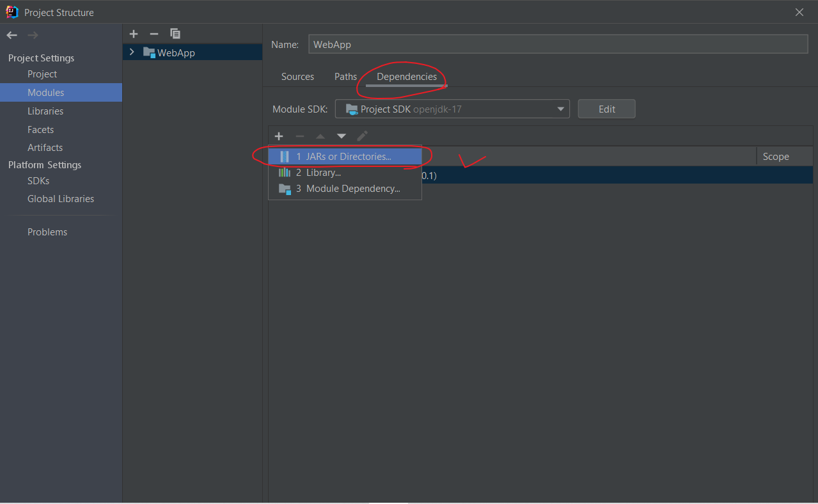Image resolution: width=818 pixels, height=504 pixels.
Task: Add dependency with the plus icon
Action: [279, 136]
